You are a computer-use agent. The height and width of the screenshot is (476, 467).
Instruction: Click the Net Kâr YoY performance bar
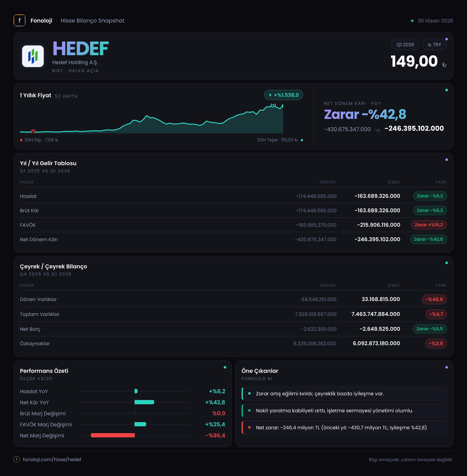tap(145, 402)
